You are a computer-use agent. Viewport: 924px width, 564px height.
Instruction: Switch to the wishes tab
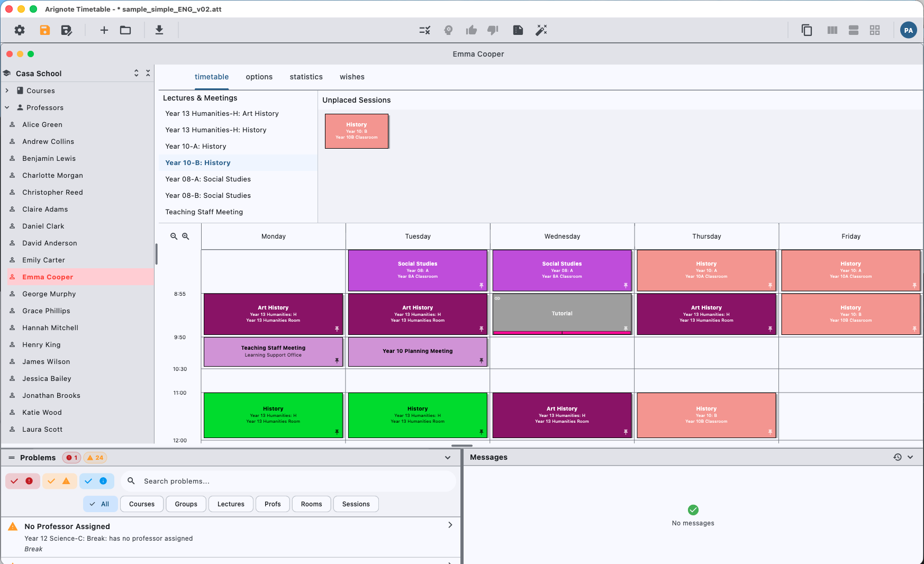[x=352, y=77]
